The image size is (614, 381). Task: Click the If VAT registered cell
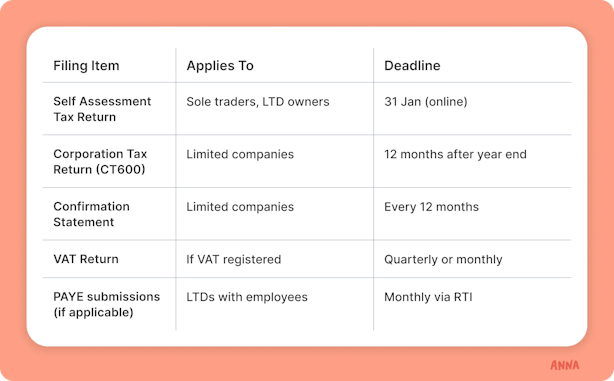[234, 259]
